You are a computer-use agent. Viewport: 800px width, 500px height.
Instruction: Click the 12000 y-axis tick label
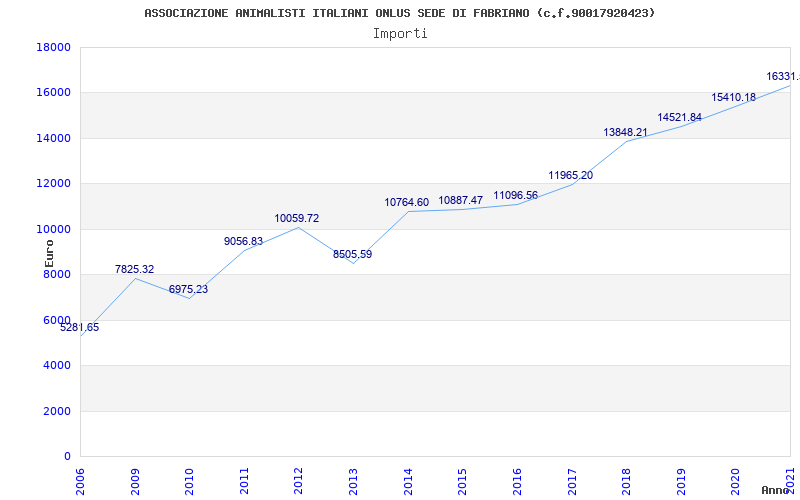click(54, 184)
